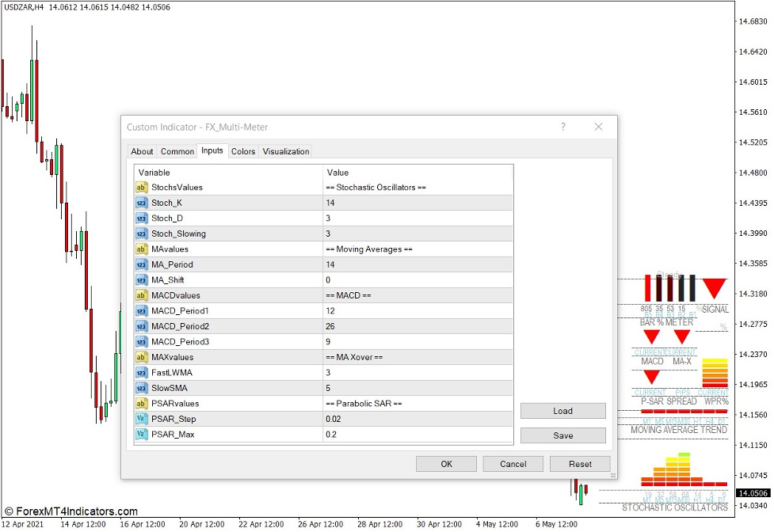This screenshot has width=774, height=532.
Task: Switch to the About tab
Action: click(x=142, y=151)
